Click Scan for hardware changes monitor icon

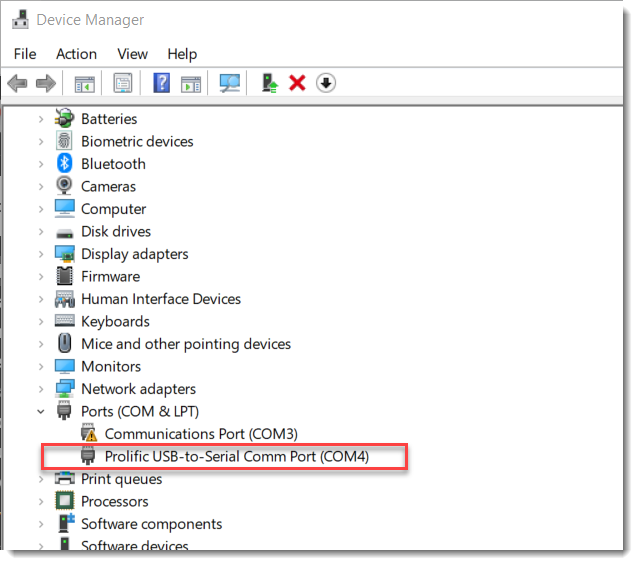pyautogui.click(x=230, y=83)
